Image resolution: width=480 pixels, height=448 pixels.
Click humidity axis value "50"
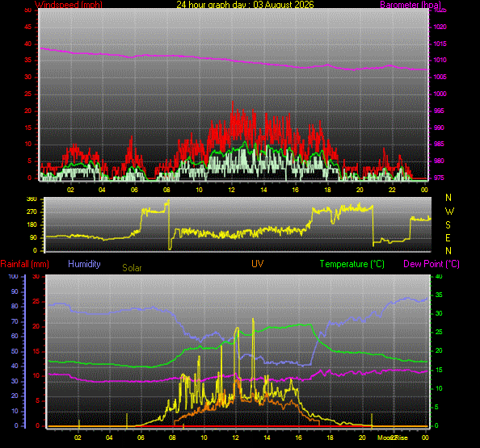pyautogui.click(x=15, y=351)
